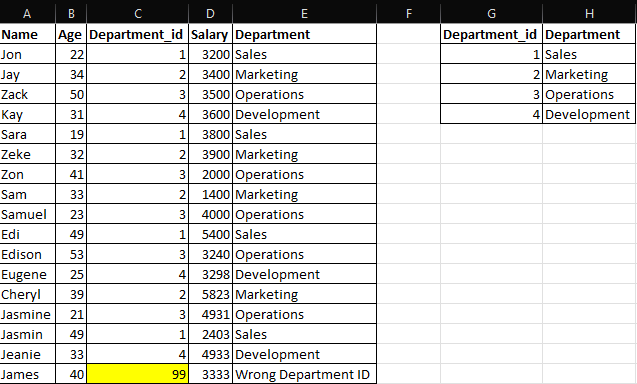This screenshot has height=384, width=637.
Task: Click Edison's age cell 53
Action: coord(71,254)
